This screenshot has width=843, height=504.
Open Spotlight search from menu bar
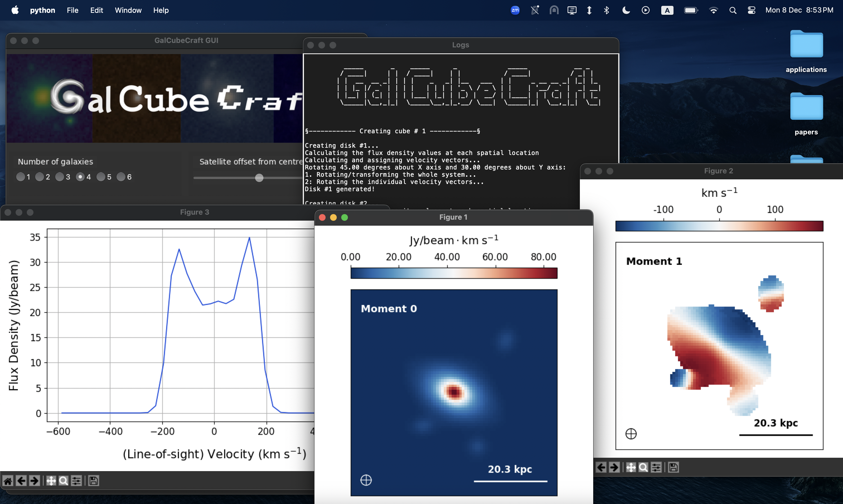[733, 10]
